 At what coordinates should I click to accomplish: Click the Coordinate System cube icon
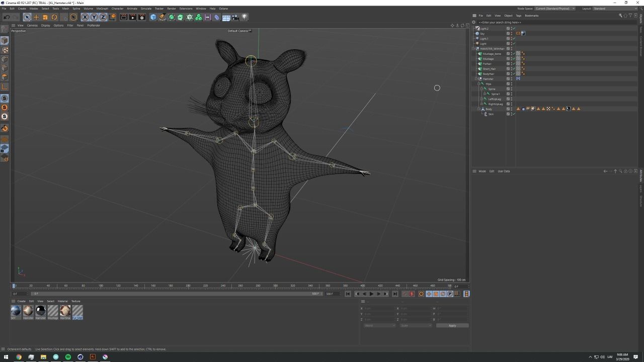point(113,17)
